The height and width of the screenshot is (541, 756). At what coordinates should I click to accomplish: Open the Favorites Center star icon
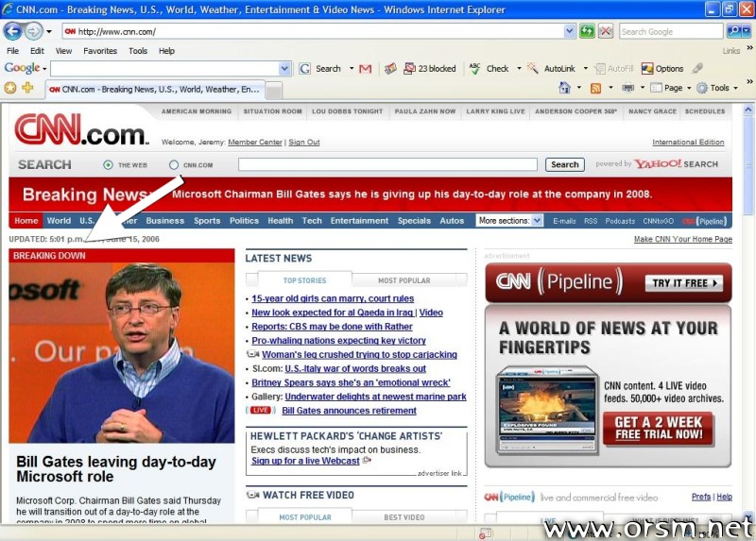tap(10, 88)
